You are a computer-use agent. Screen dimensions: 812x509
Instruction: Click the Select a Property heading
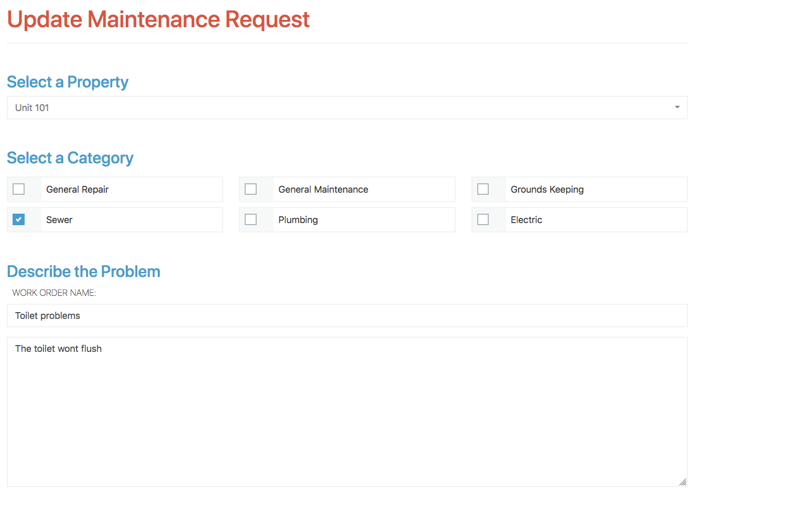(x=68, y=82)
